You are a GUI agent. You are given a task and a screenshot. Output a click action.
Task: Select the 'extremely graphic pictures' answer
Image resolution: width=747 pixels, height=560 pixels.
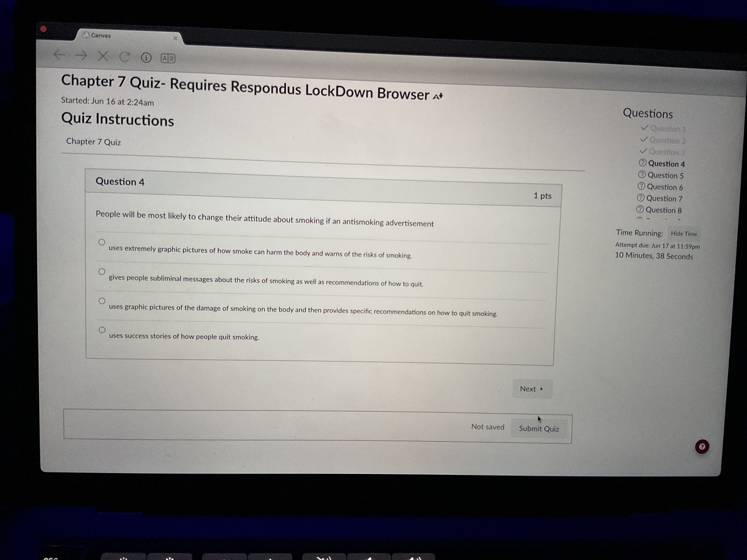[102, 242]
